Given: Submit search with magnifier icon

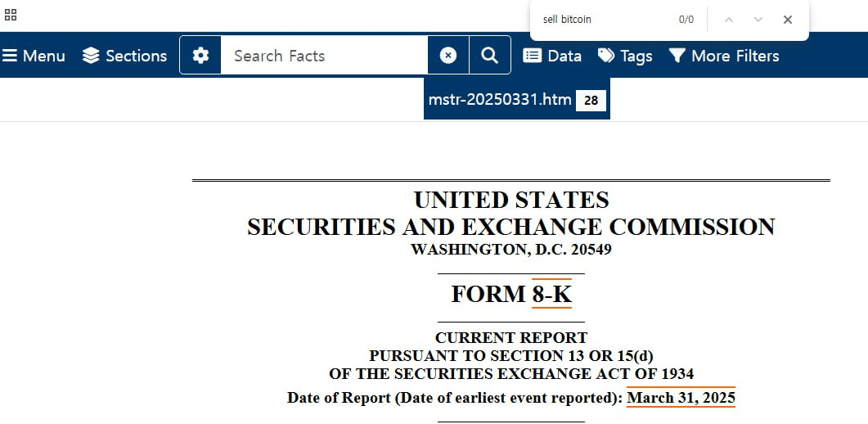Looking at the screenshot, I should 489,56.
